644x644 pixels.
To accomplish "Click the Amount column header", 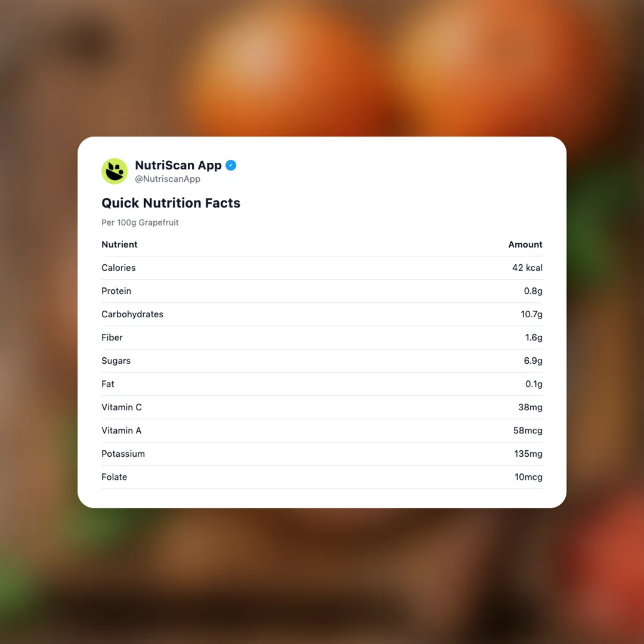I will (x=525, y=244).
